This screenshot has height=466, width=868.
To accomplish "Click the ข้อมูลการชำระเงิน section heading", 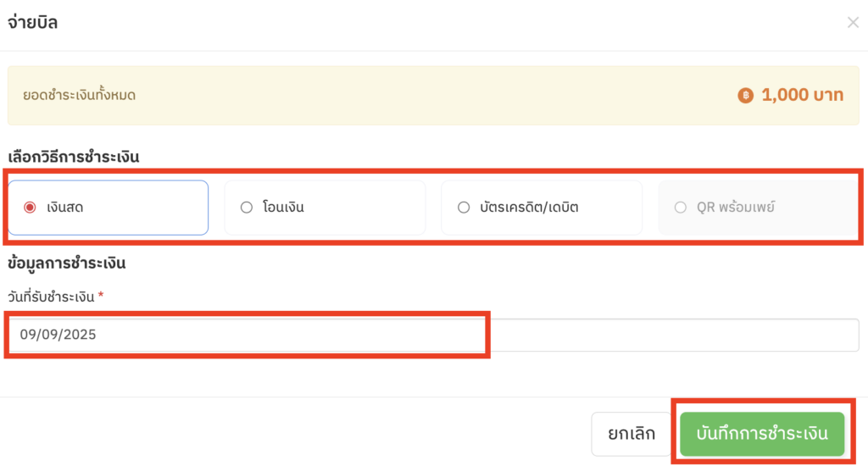I will pyautogui.click(x=66, y=263).
